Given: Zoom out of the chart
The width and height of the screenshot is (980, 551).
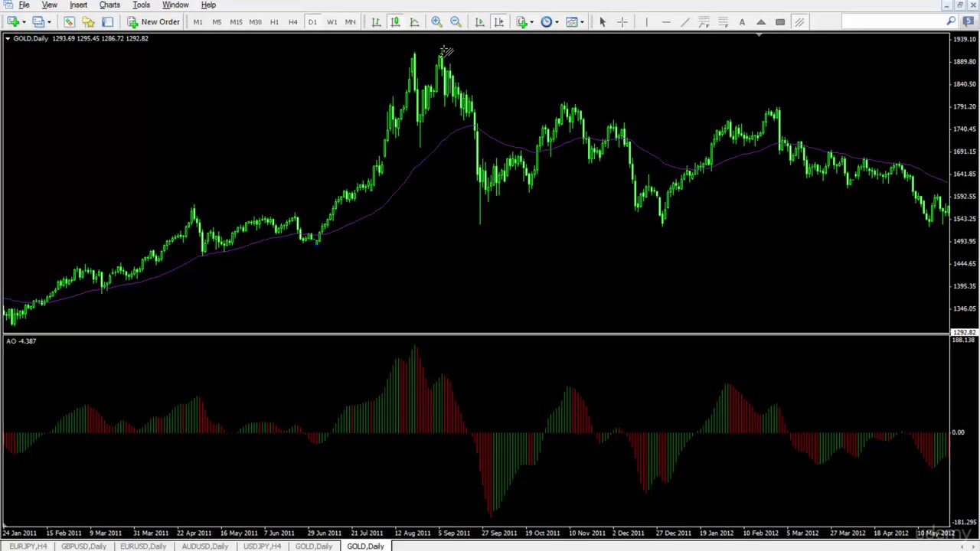Looking at the screenshot, I should coord(456,22).
